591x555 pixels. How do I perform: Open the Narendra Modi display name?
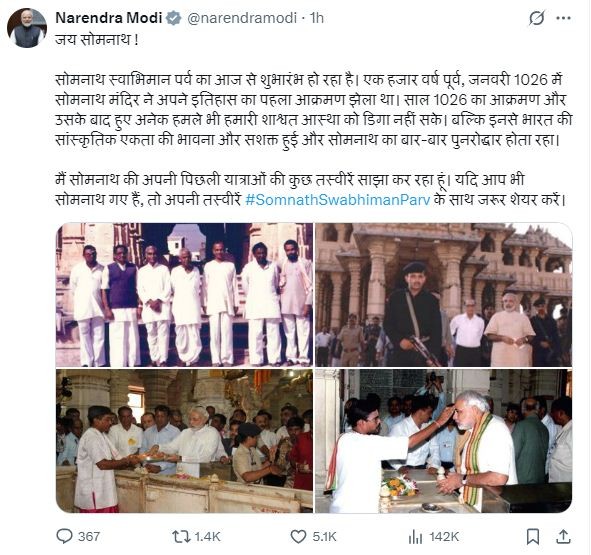click(x=109, y=18)
